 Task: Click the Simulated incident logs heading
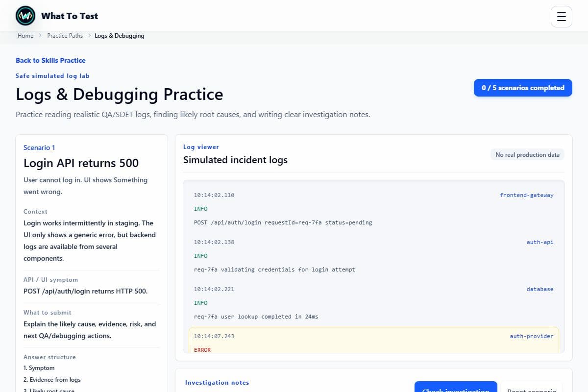click(x=235, y=160)
